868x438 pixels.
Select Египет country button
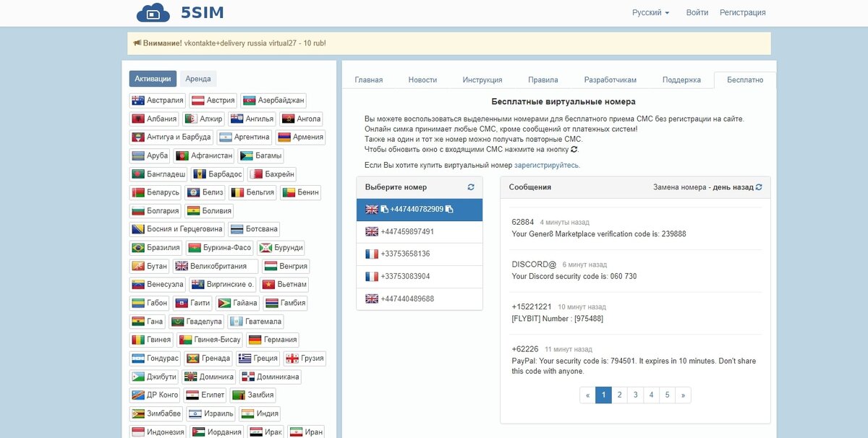pyautogui.click(x=205, y=395)
